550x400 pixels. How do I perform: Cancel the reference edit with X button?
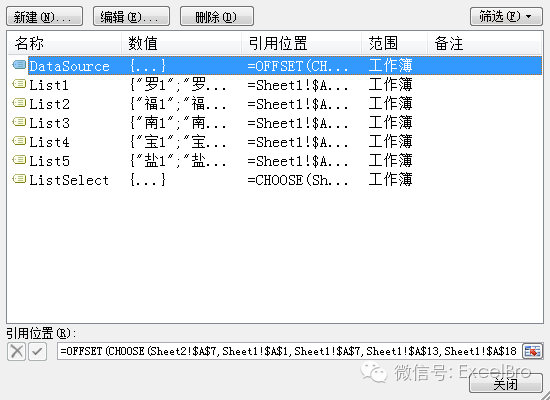pos(16,352)
